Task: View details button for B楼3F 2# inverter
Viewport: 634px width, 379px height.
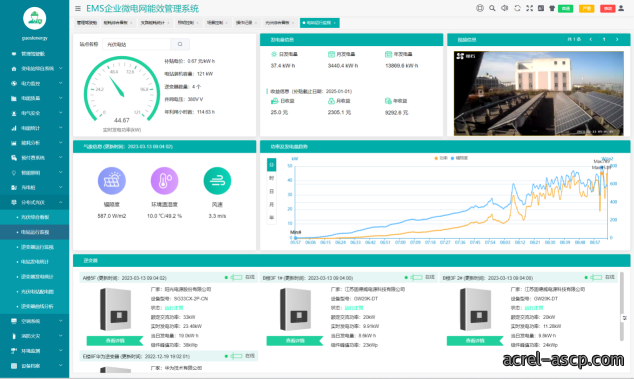Action: coord(475,341)
